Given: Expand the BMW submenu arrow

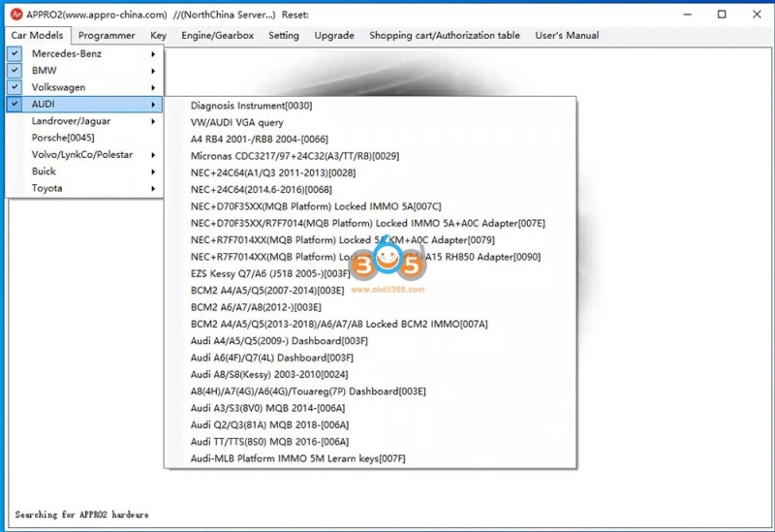Looking at the screenshot, I should (x=153, y=71).
